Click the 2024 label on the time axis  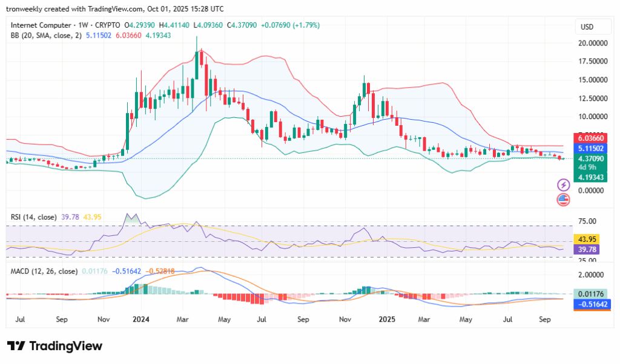141,317
